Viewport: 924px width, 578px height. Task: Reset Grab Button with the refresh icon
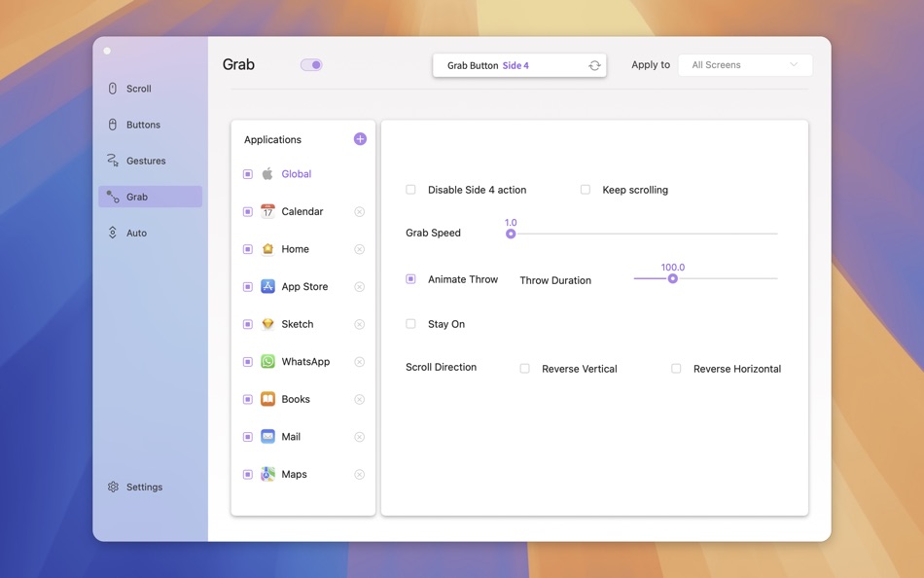coord(594,65)
